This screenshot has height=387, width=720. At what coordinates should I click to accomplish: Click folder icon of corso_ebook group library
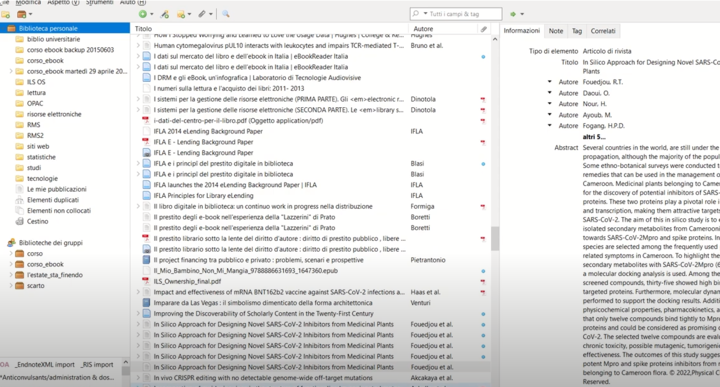click(x=19, y=264)
